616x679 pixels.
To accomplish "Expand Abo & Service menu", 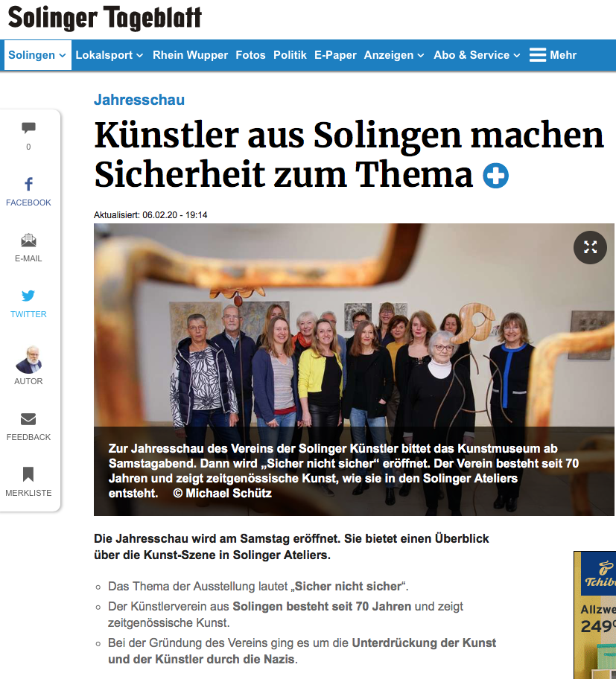I will tap(477, 55).
